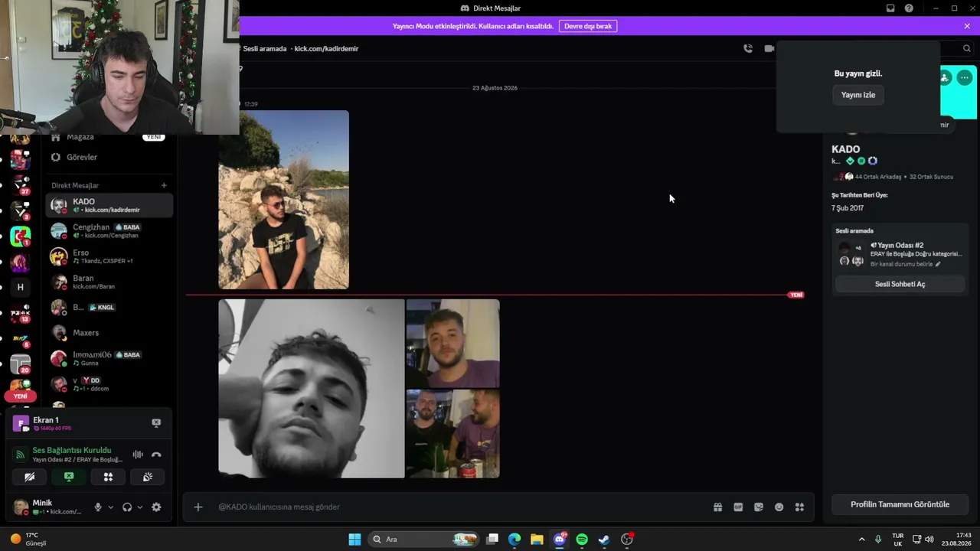Screen dimensions: 980x551
Task: Open the system volume control in tray
Action: [x=929, y=540]
